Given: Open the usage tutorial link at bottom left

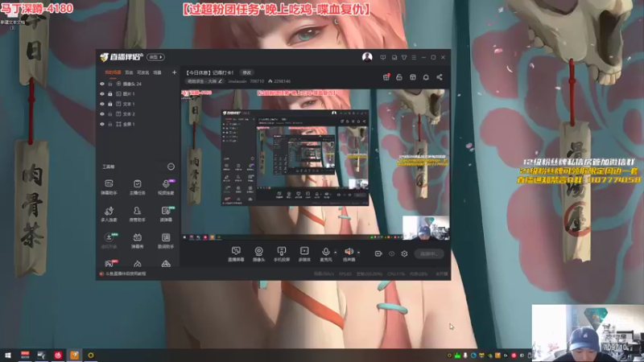Looking at the screenshot, I should pos(126,274).
